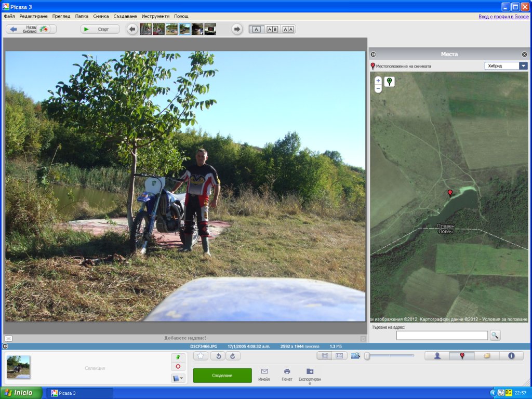Rotate photo counter-clockwise
Screen dimensions: 532x399
[219, 356]
